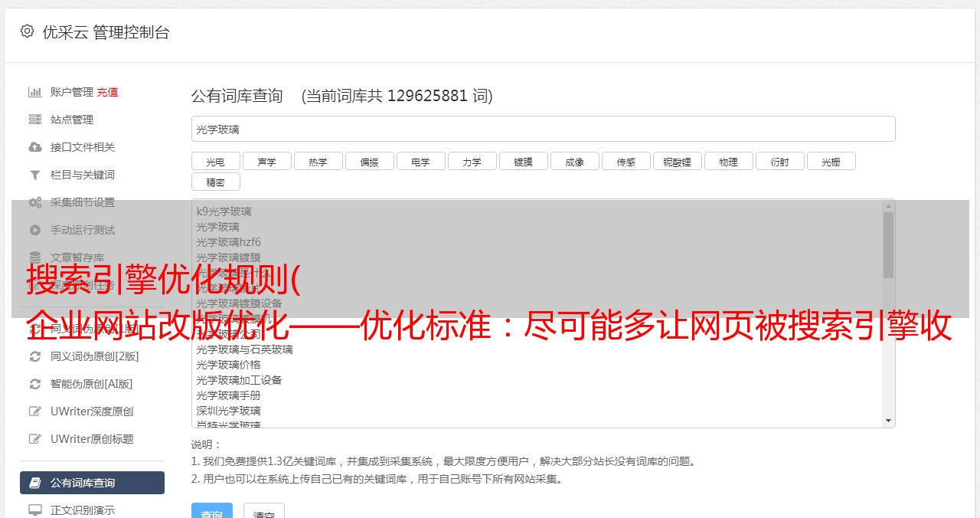
Task: Click the funnel icon for 栏目与关键词
Action: pos(34,175)
